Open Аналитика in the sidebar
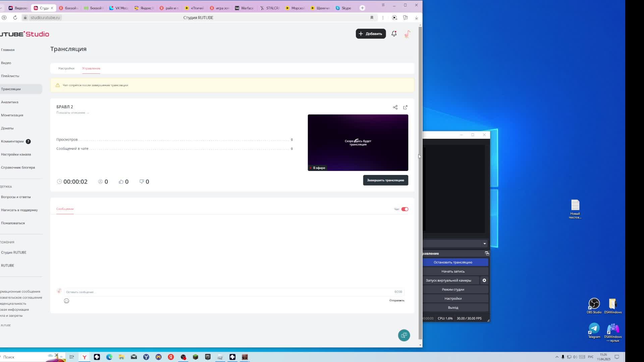The height and width of the screenshot is (362, 644). tap(10, 102)
